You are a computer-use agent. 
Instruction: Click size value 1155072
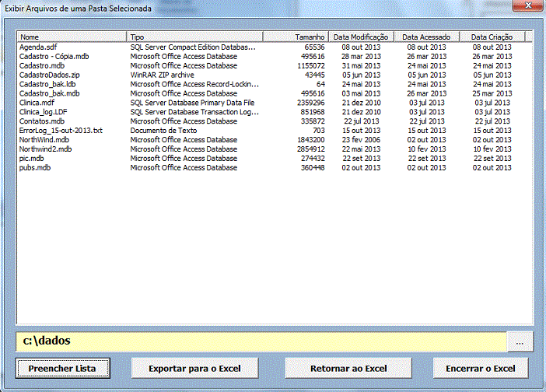(311, 65)
